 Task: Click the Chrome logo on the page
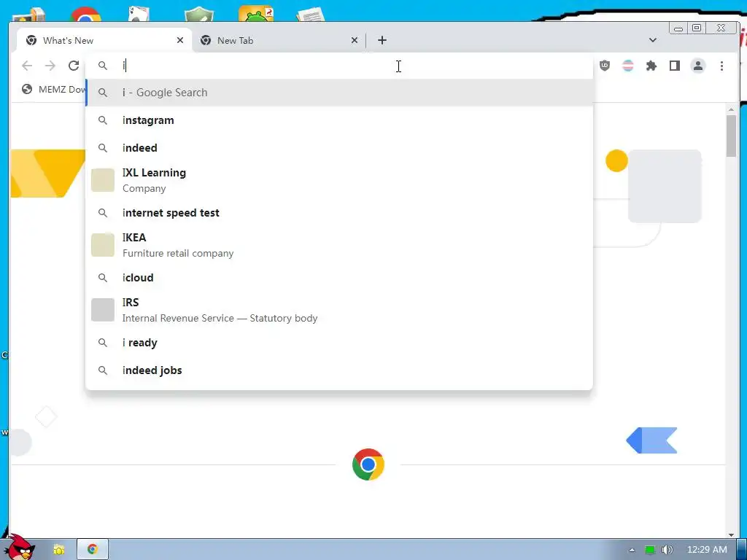coord(368,464)
